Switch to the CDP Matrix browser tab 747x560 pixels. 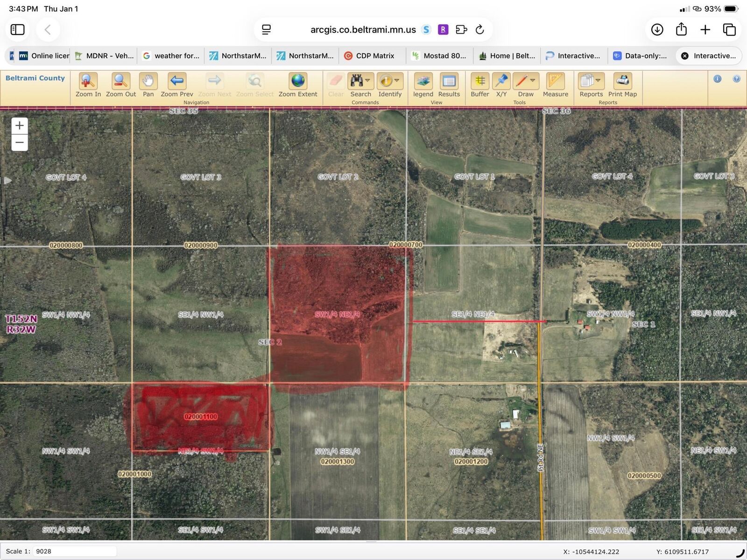click(x=371, y=56)
